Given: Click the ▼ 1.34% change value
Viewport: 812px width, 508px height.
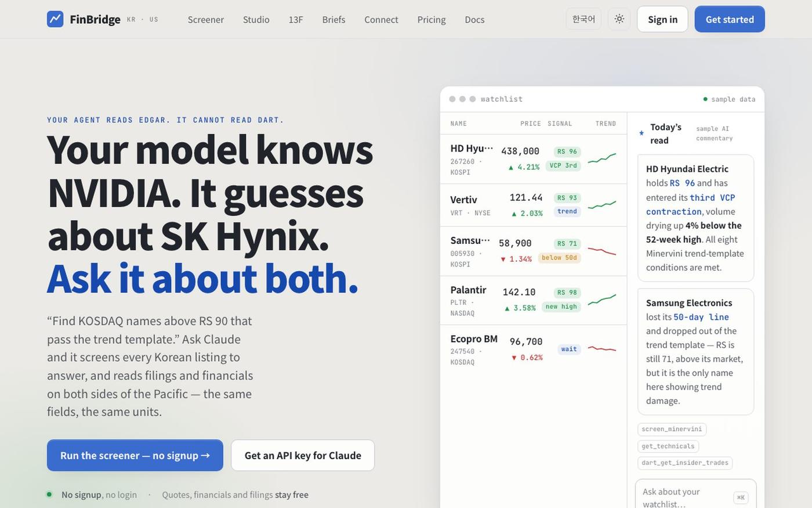Looking at the screenshot, I should [516, 259].
